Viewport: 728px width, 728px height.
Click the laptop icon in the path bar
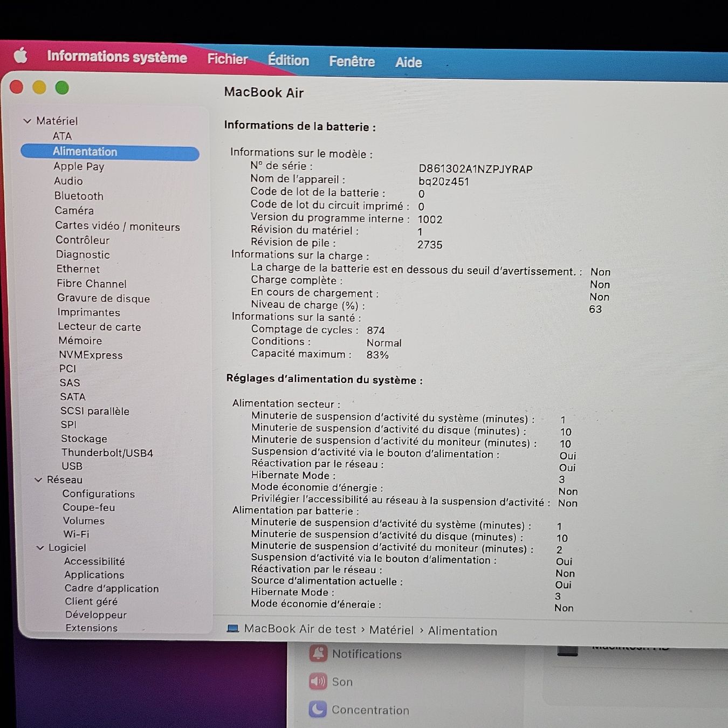tap(232, 628)
